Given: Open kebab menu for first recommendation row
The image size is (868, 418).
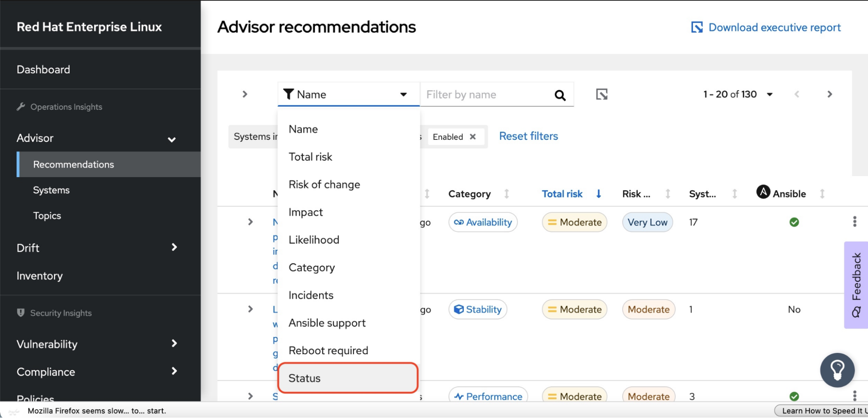Looking at the screenshot, I should (x=854, y=222).
